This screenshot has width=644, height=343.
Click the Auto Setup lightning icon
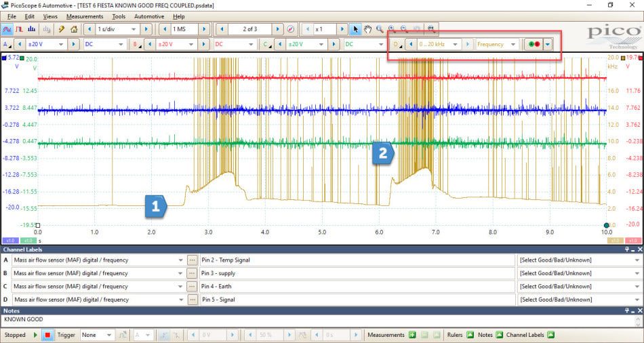[x=61, y=29]
